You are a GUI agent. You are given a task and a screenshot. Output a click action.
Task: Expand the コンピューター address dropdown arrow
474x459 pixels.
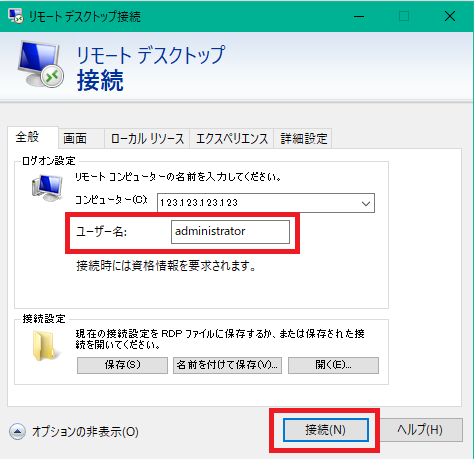[366, 203]
